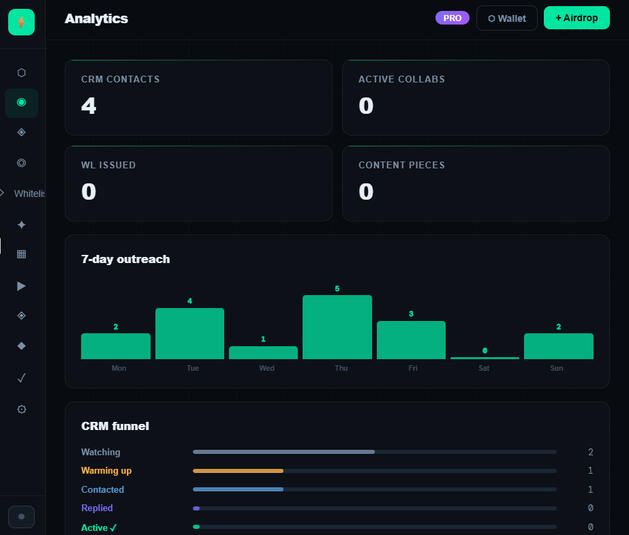Viewport: 629px width, 535px height.
Task: Select the Active Collabs stat card
Action: click(475, 97)
